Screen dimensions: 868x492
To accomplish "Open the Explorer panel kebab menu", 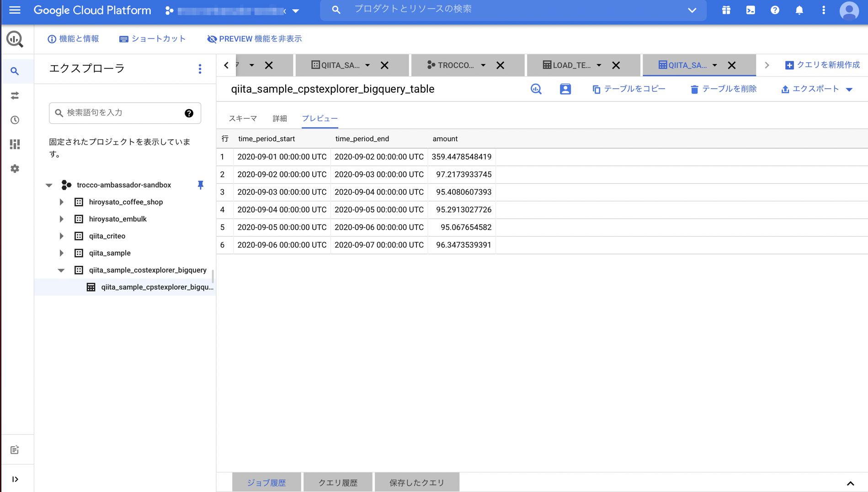I will (200, 69).
